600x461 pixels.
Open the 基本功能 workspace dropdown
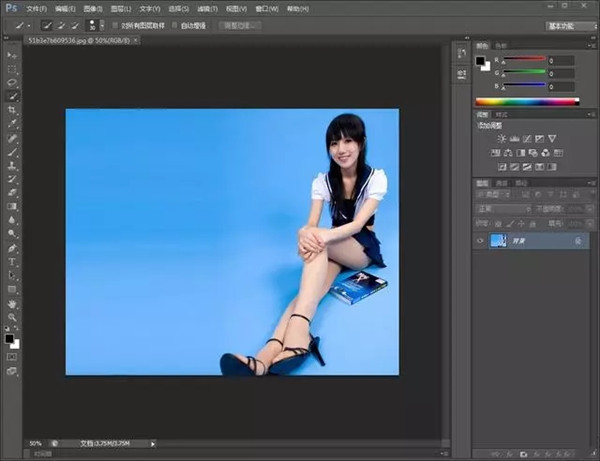(x=572, y=25)
